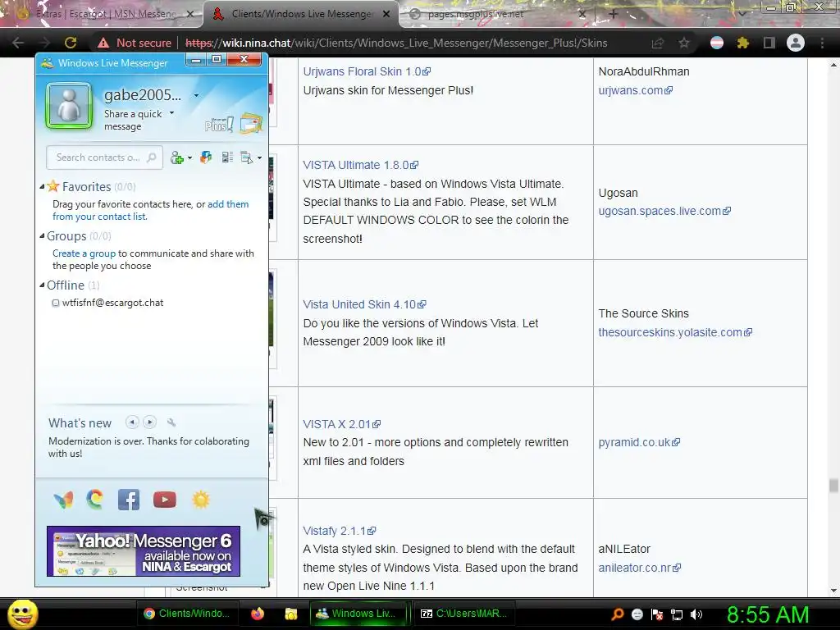
Task: Open the striped round extension icon
Action: [717, 43]
